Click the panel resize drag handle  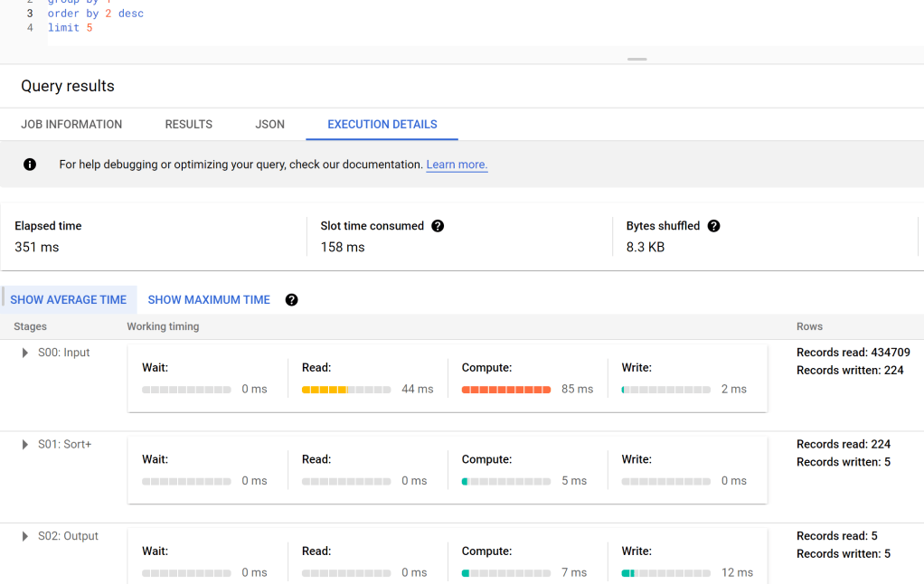637,59
